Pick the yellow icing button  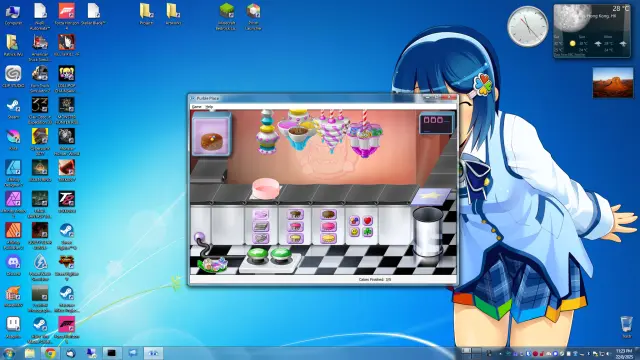pyautogui.click(x=328, y=238)
